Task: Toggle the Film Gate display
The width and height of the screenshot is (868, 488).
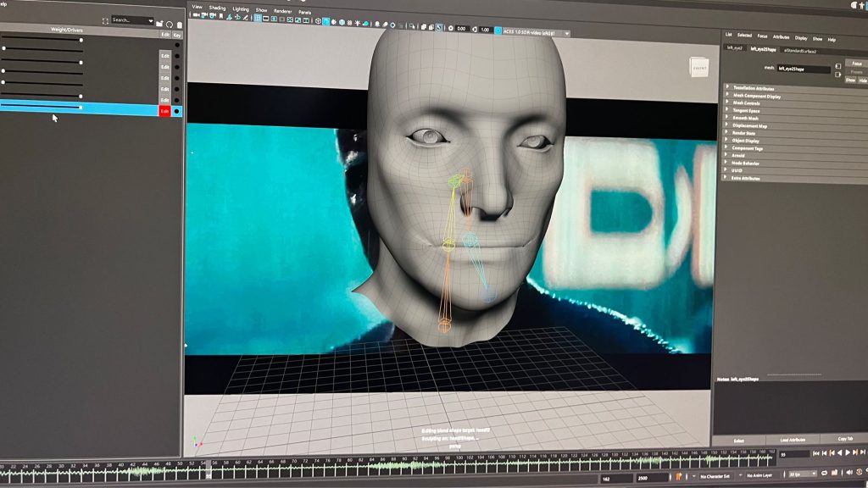Action: pos(265,19)
